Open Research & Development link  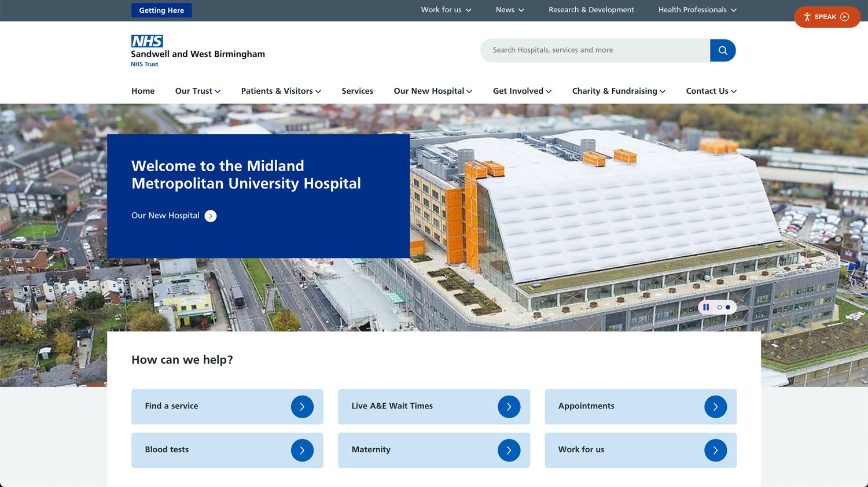tap(591, 10)
